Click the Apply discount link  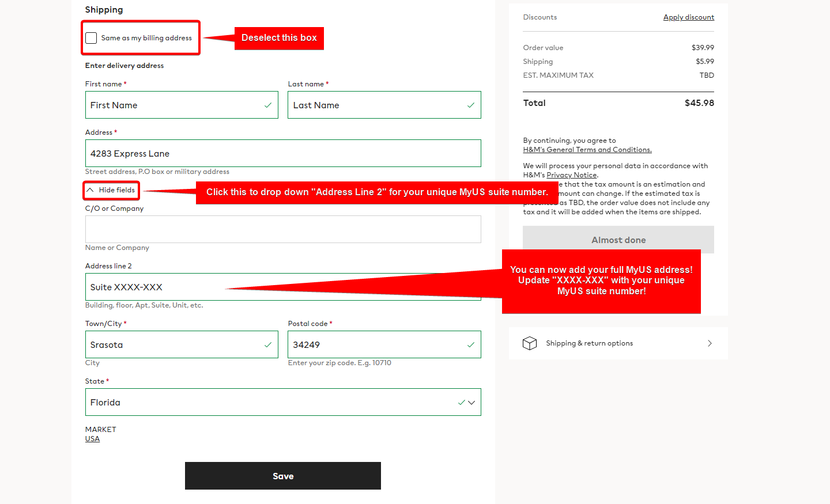(x=688, y=17)
